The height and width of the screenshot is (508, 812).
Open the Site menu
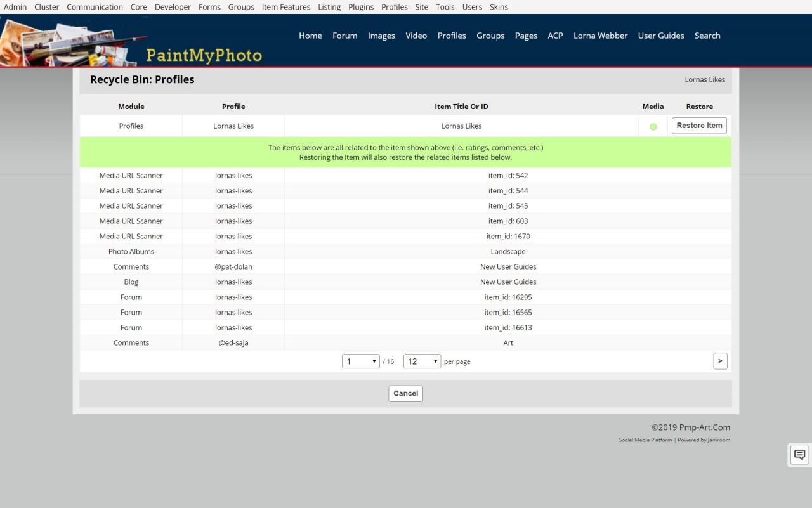pos(422,7)
